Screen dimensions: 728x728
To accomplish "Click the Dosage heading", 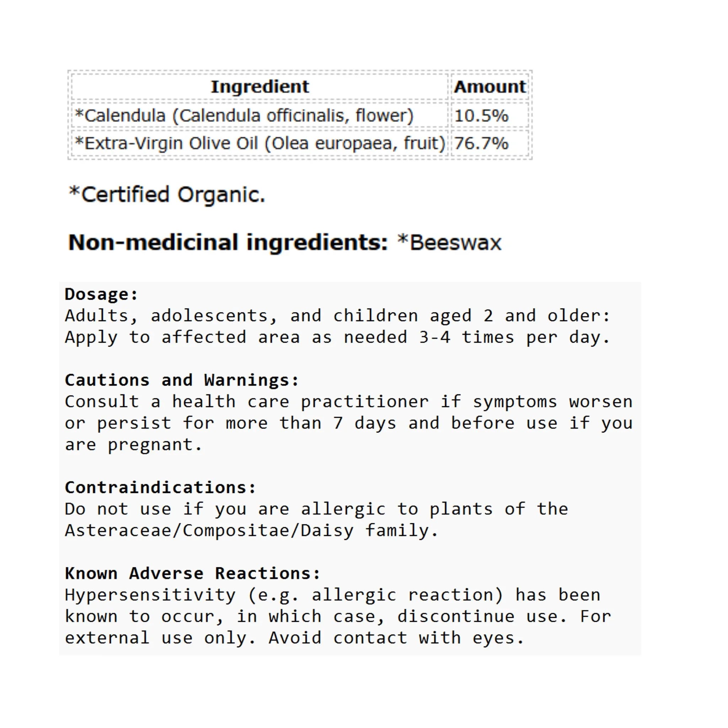I will 101,294.
